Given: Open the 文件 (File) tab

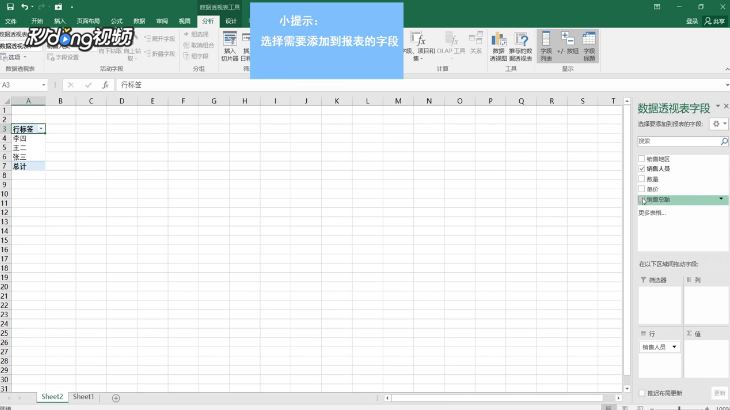Looking at the screenshot, I should coord(10,21).
